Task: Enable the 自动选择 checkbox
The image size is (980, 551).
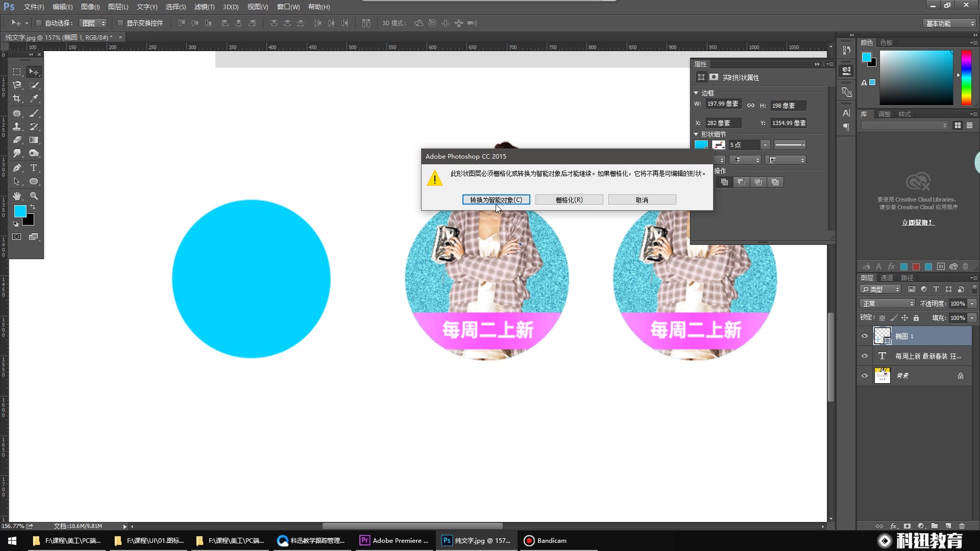Action: pyautogui.click(x=39, y=23)
